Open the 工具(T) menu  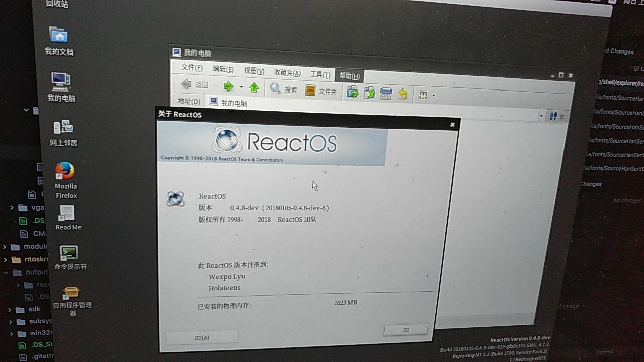coord(320,75)
